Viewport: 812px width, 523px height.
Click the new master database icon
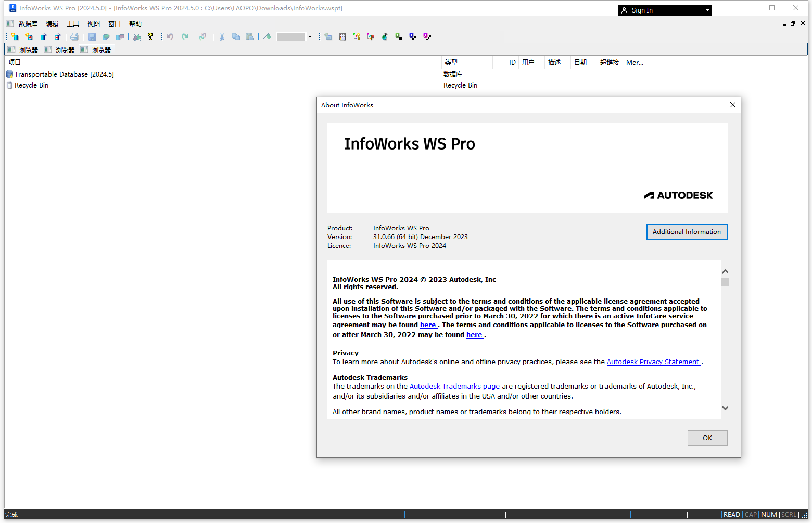click(15, 36)
